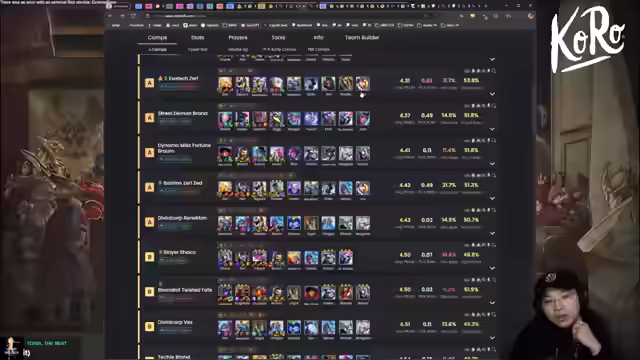Select last champion portrait in Bastion Zeri Zed row
The height and width of the screenshot is (360, 640).
pos(362,189)
